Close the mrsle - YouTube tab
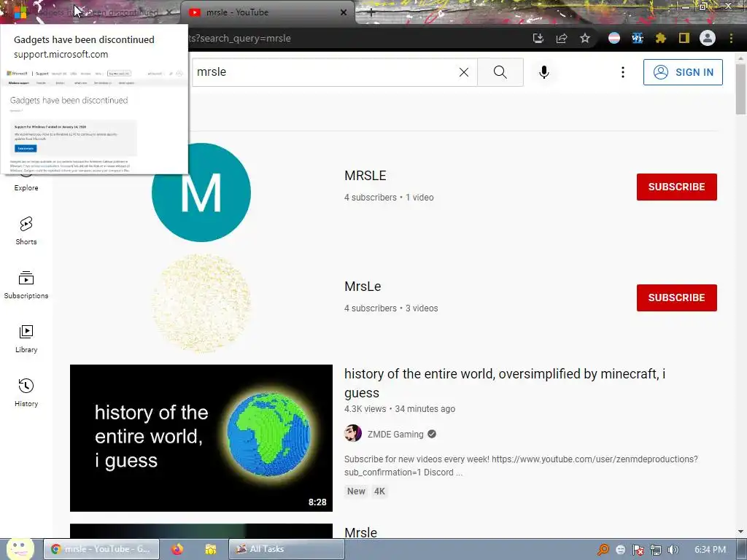Screen dimensions: 747x560 pyautogui.click(x=344, y=12)
